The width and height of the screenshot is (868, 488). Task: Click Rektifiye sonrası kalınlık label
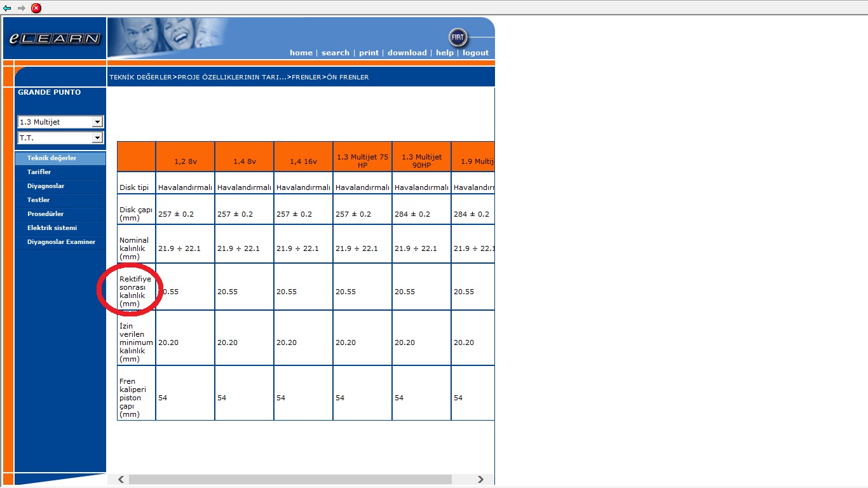135,292
